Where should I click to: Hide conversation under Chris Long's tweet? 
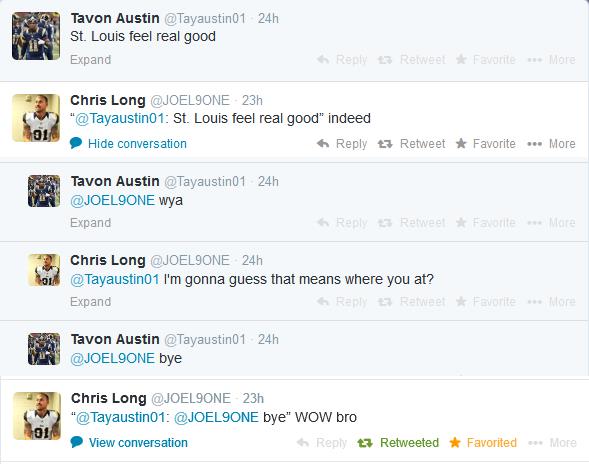[x=137, y=143]
